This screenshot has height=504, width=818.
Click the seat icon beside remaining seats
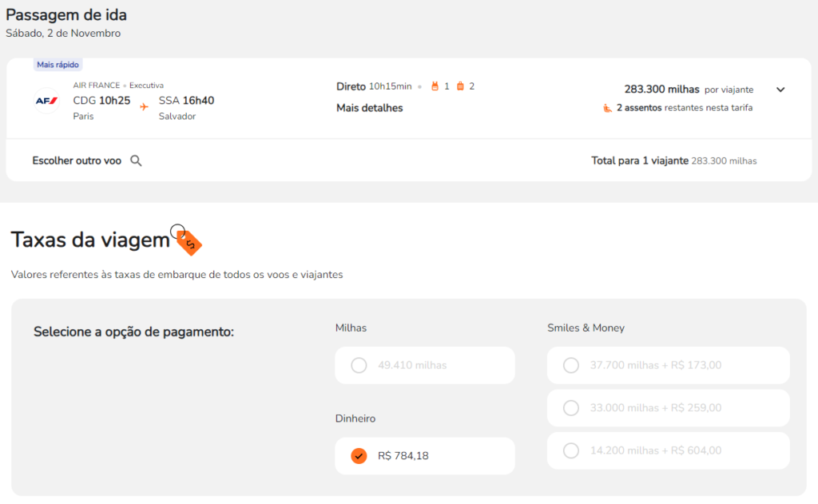[x=608, y=108]
